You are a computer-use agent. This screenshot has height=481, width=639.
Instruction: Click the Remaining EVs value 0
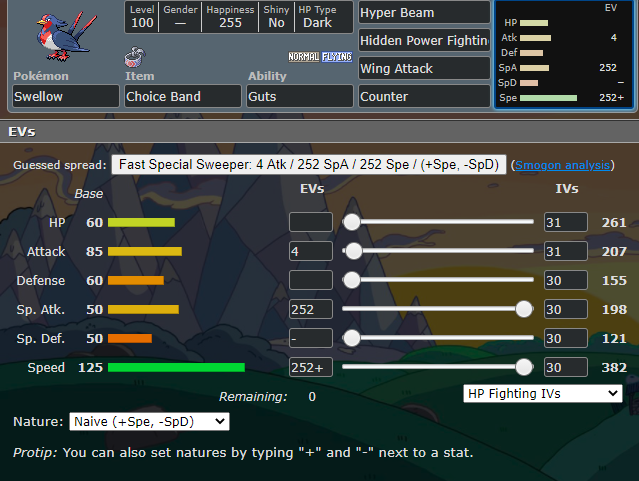(312, 397)
